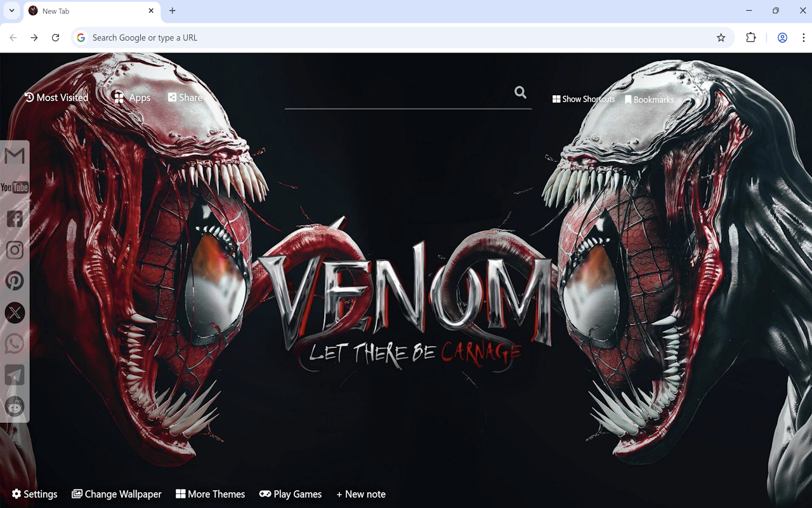Open More Themes
This screenshot has height=508, width=812.
[x=211, y=494]
